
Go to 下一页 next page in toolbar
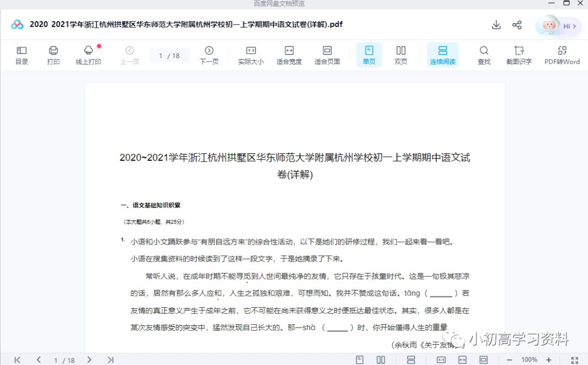tap(209, 55)
